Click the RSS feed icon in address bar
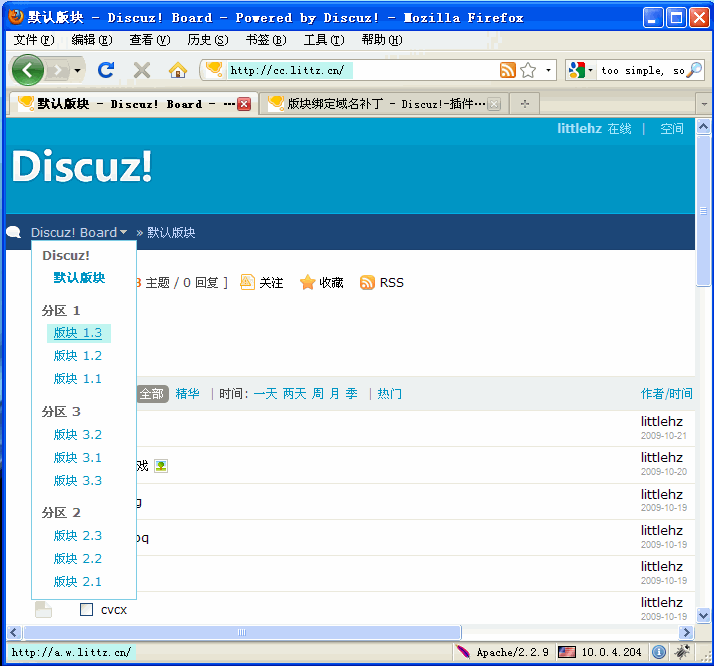The width and height of the screenshot is (714, 666). coord(508,70)
